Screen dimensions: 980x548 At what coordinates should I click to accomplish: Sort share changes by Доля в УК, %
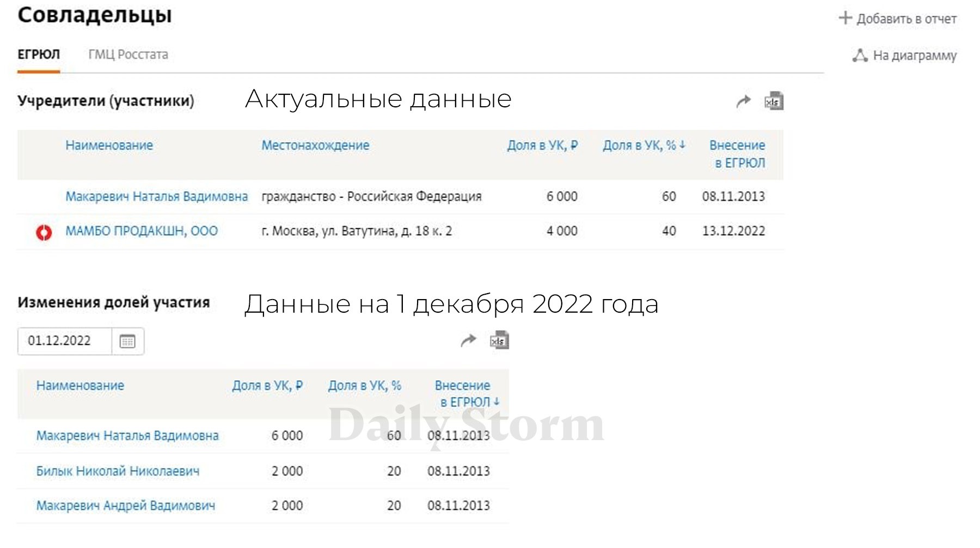tap(364, 386)
